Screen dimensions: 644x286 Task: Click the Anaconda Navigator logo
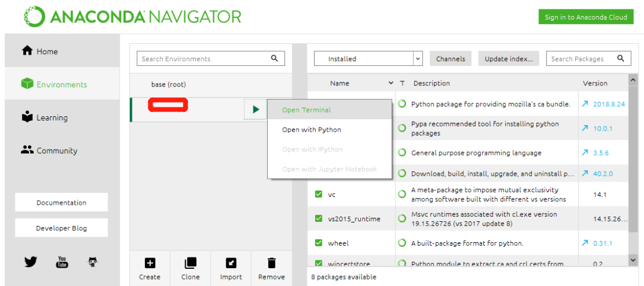pyautogui.click(x=132, y=17)
